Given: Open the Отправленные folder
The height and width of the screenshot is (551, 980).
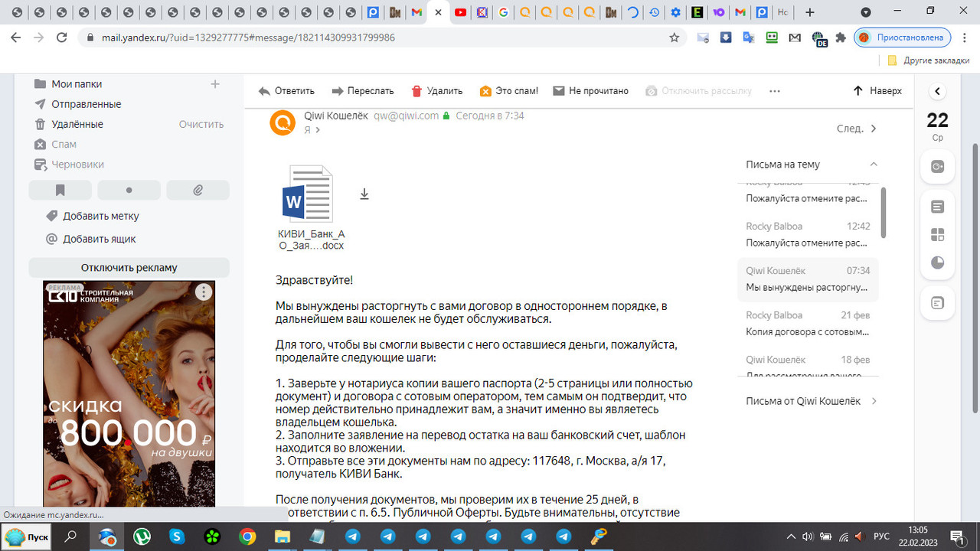Looking at the screenshot, I should click(x=86, y=104).
